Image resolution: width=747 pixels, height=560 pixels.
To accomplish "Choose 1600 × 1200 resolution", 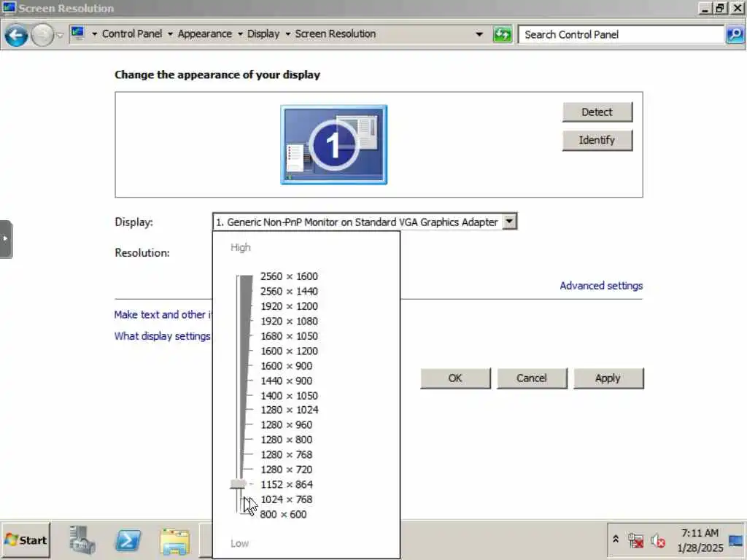I will point(289,351).
